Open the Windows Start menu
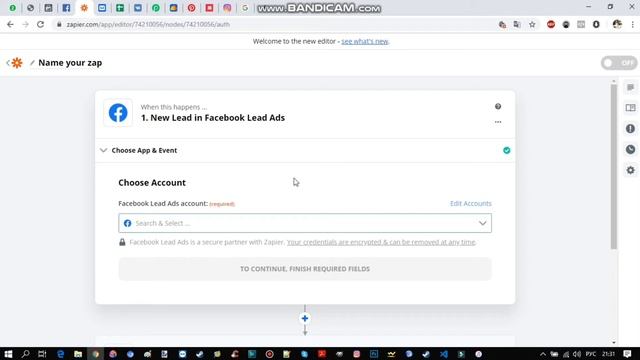This screenshot has height=360, width=640. pyautogui.click(x=8, y=354)
